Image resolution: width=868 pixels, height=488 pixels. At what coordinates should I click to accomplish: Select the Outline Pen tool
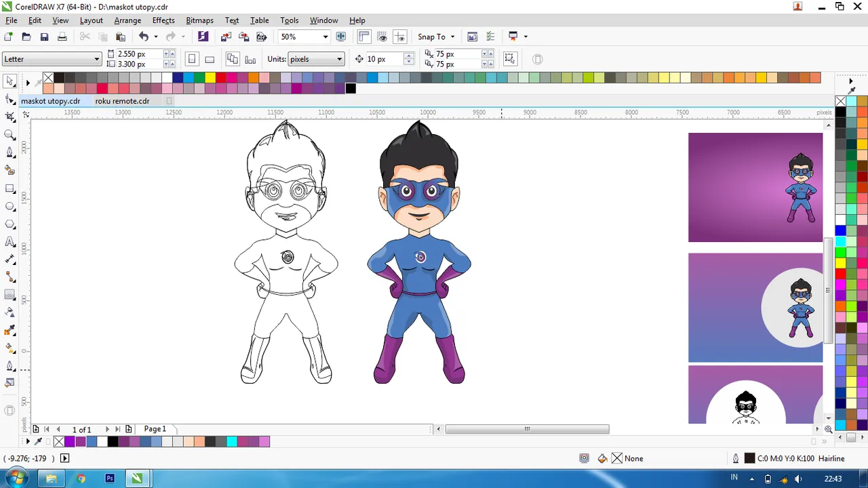(9, 366)
